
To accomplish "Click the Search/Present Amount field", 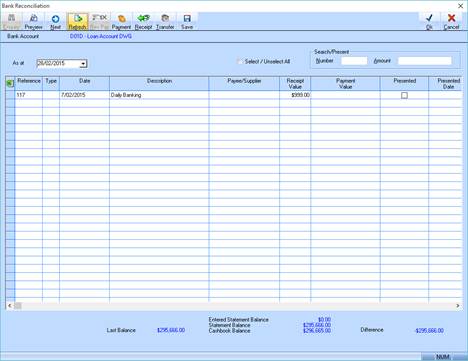I will (x=425, y=61).
